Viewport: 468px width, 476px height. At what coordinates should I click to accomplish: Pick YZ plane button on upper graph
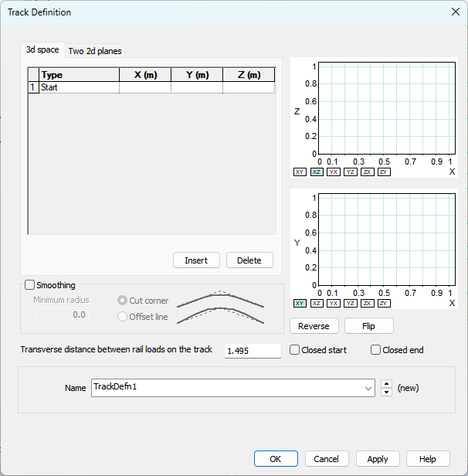point(351,172)
